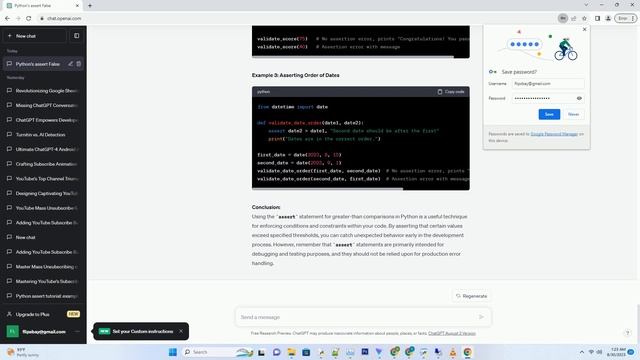Image resolution: width=640 pixels, height=360 pixels.
Task: Click Upgrade to Plus
Action: tap(43, 314)
